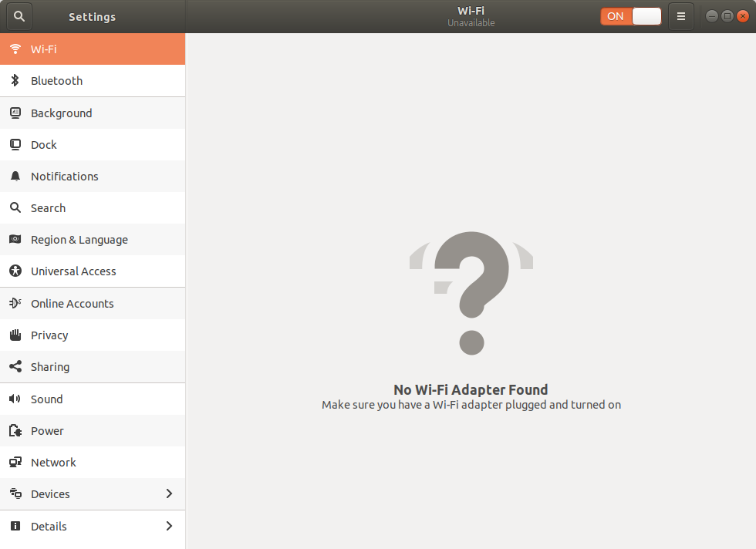Open the search magnifier in the Settings header
756x549 pixels.
[x=19, y=16]
